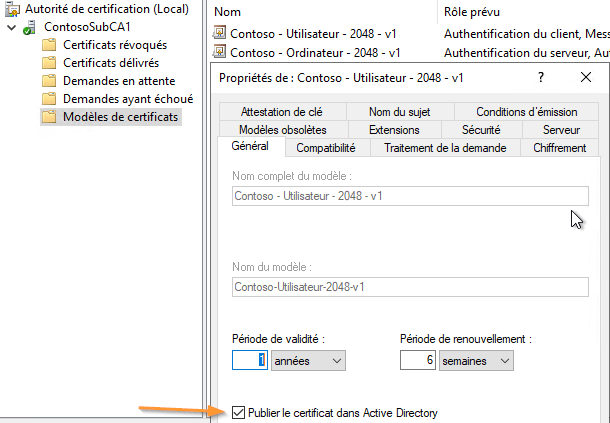Image resolution: width=610 pixels, height=423 pixels.
Task: Click the Authentification du client role cell
Action: pos(527,33)
